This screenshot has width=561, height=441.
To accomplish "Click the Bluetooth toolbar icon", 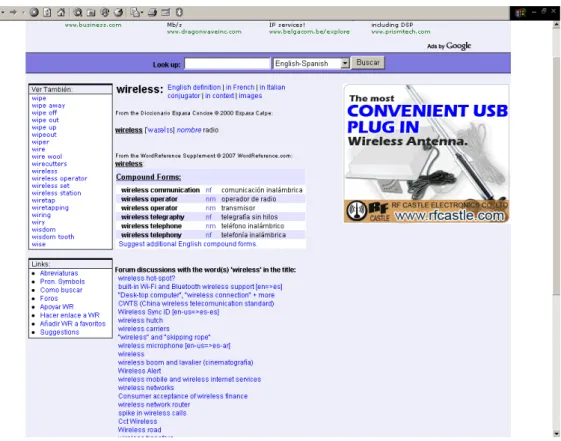I will pos(179,13).
